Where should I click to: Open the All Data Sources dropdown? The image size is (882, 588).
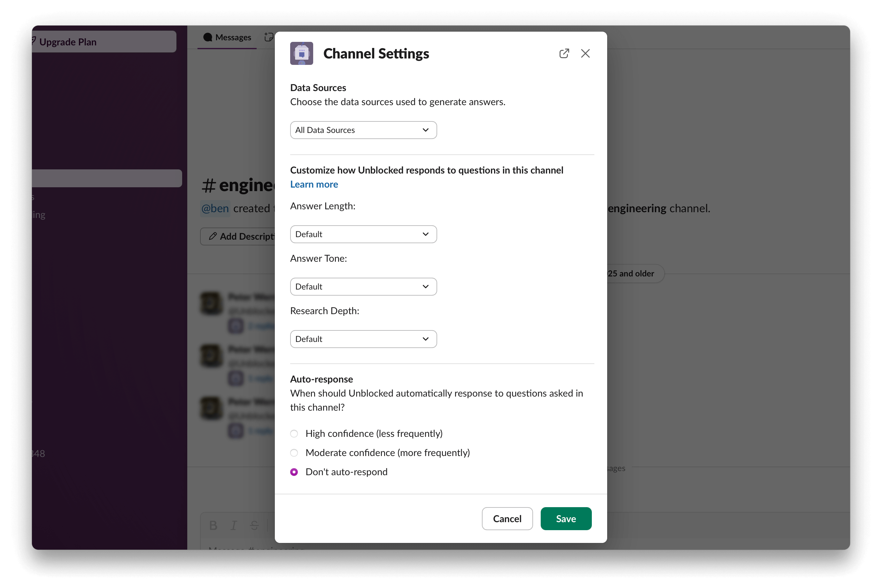[x=363, y=130]
